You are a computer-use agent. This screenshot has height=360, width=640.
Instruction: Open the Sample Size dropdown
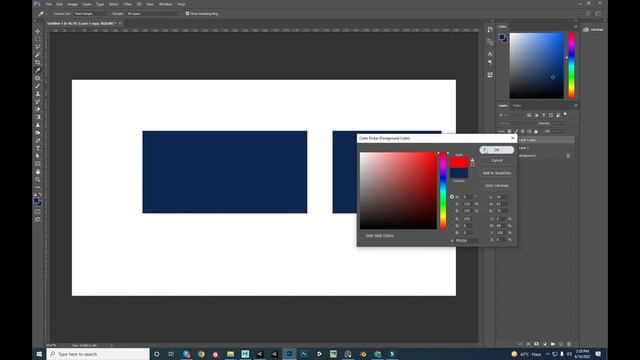point(90,13)
